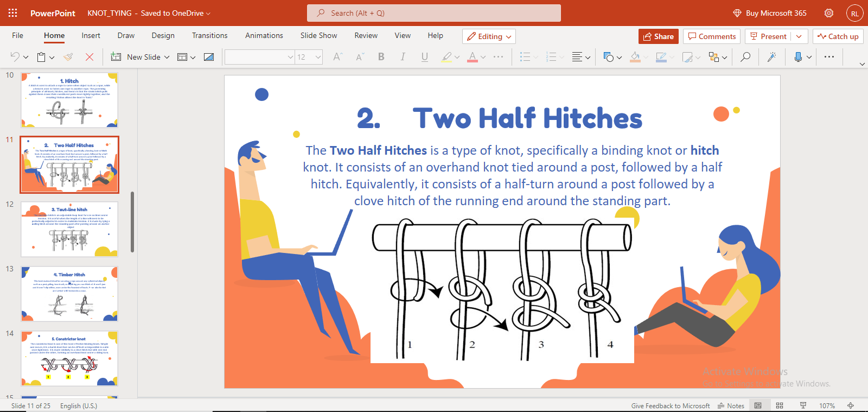Start slideshow from the status bar
The width and height of the screenshot is (868, 412).
pos(803,405)
